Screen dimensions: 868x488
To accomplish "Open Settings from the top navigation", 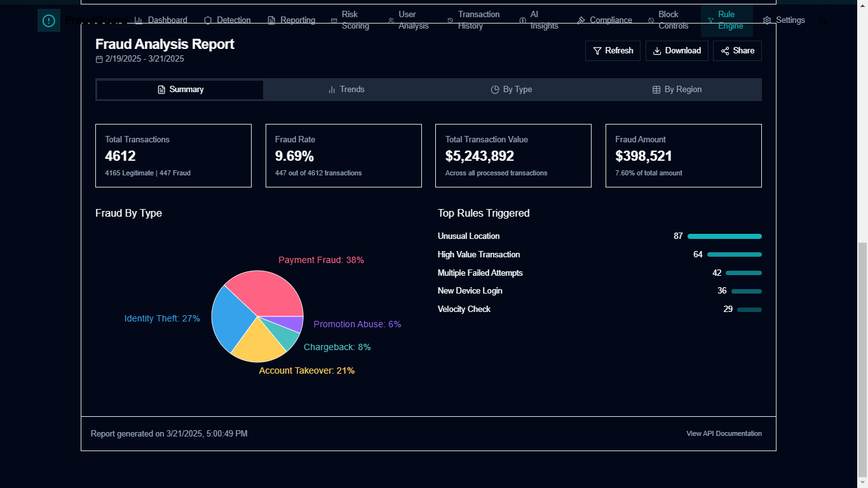I will (784, 20).
